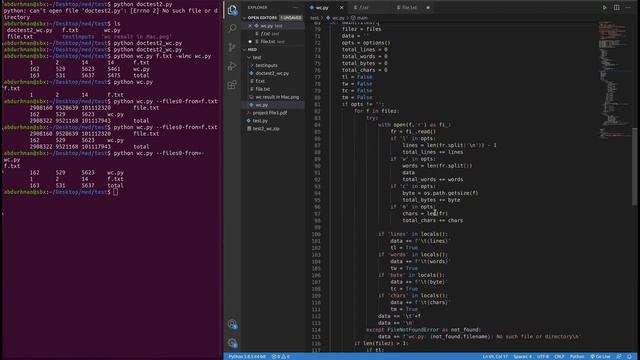640x360 pixels.
Task: Open test.py in the file tree
Action: 260,121
